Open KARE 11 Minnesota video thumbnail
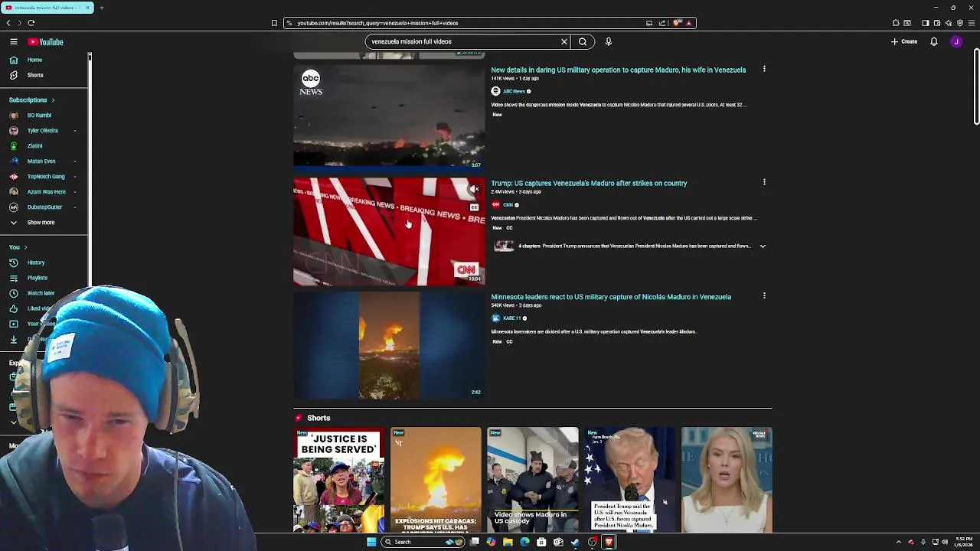 pyautogui.click(x=389, y=345)
